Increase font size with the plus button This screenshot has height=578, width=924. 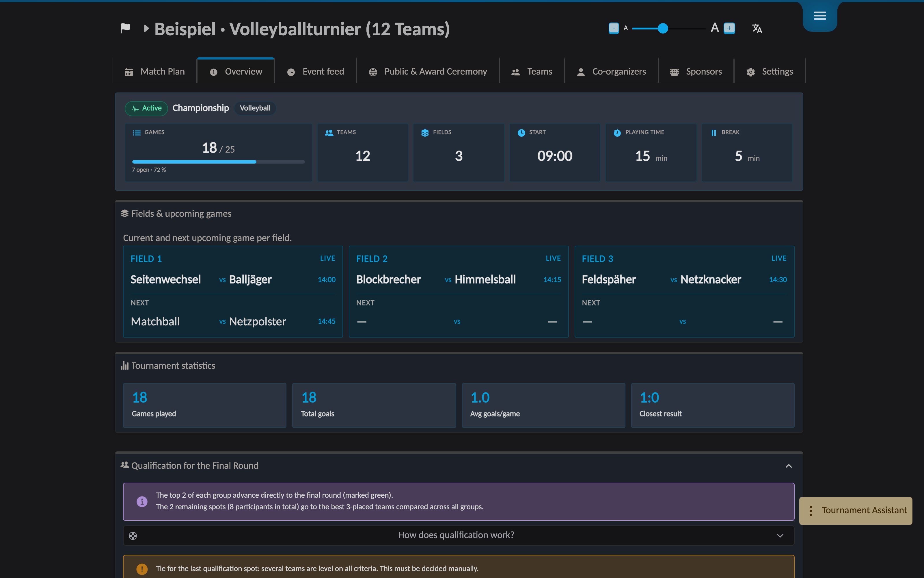(729, 28)
